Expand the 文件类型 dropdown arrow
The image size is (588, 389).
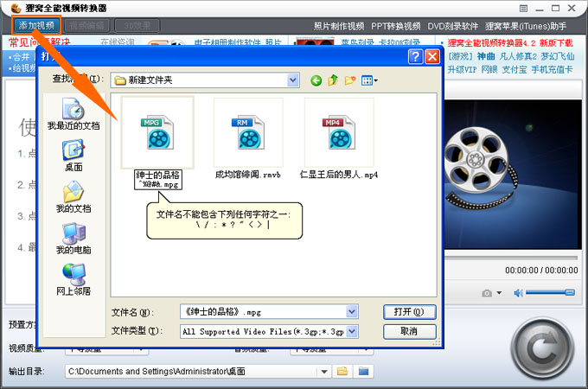coord(352,331)
